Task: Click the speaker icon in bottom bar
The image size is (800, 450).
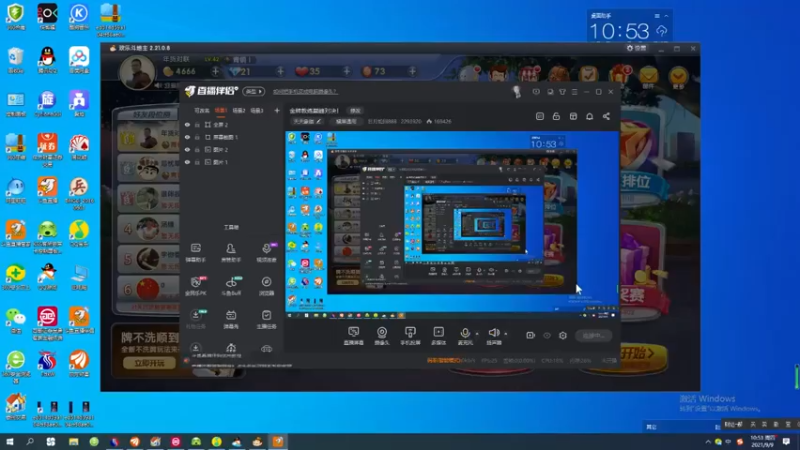Action: click(493, 333)
